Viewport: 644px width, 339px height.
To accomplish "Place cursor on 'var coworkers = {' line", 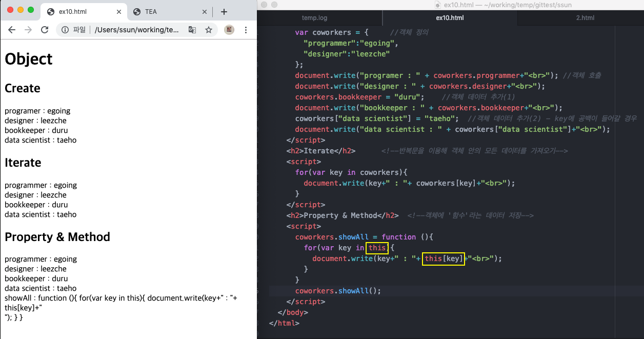I will (x=332, y=32).
